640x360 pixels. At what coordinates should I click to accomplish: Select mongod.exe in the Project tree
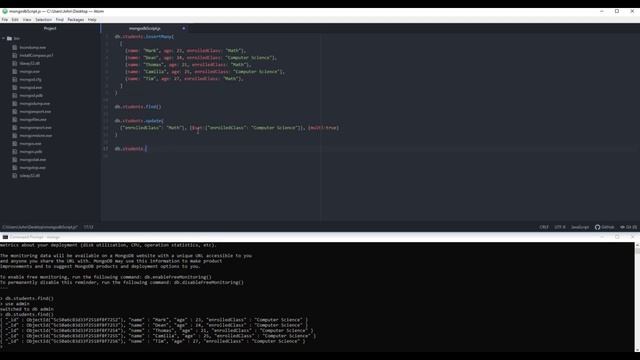coord(31,87)
